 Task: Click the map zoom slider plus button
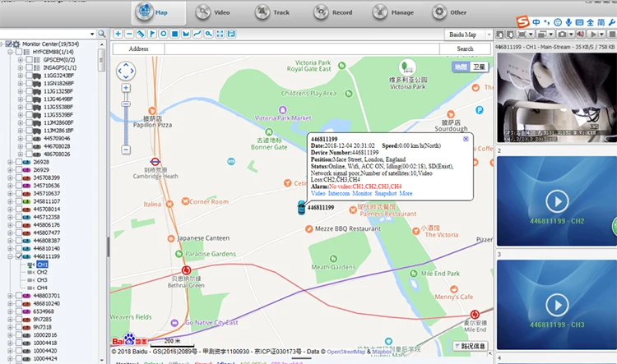[126, 88]
